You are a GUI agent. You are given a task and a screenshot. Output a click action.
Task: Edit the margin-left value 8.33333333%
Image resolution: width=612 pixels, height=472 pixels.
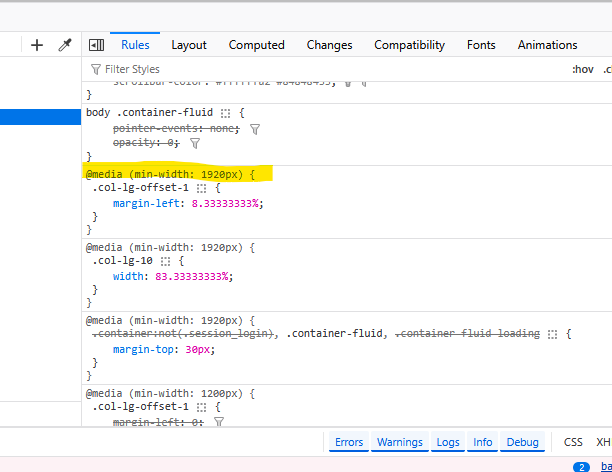tap(225, 203)
